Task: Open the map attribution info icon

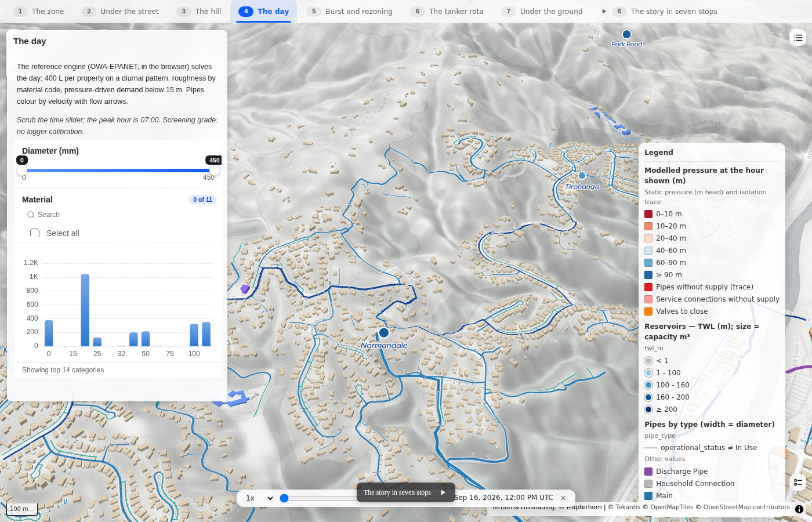Action: (799, 509)
